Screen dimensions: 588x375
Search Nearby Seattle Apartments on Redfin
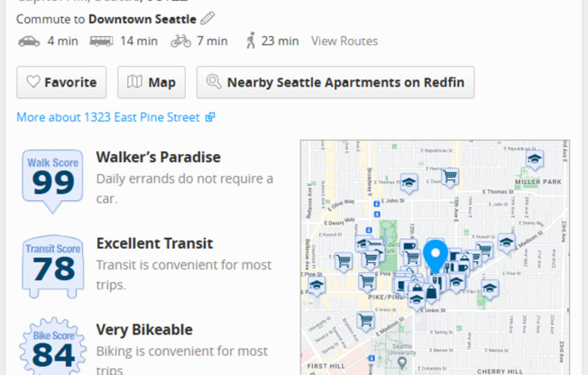(x=335, y=83)
